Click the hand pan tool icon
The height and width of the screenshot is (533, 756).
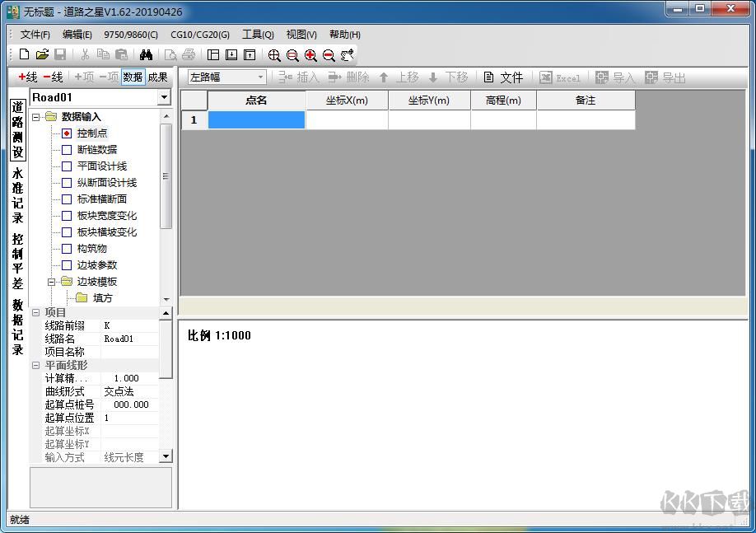click(348, 55)
